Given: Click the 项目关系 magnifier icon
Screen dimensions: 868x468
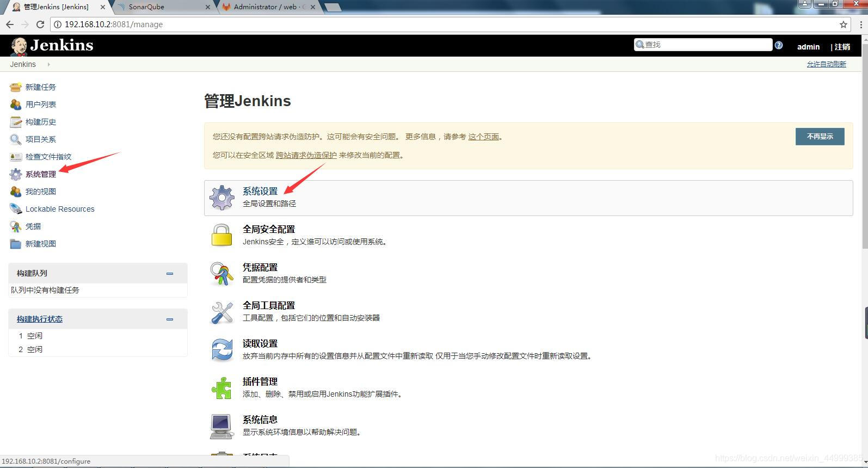Looking at the screenshot, I should pyautogui.click(x=16, y=139).
